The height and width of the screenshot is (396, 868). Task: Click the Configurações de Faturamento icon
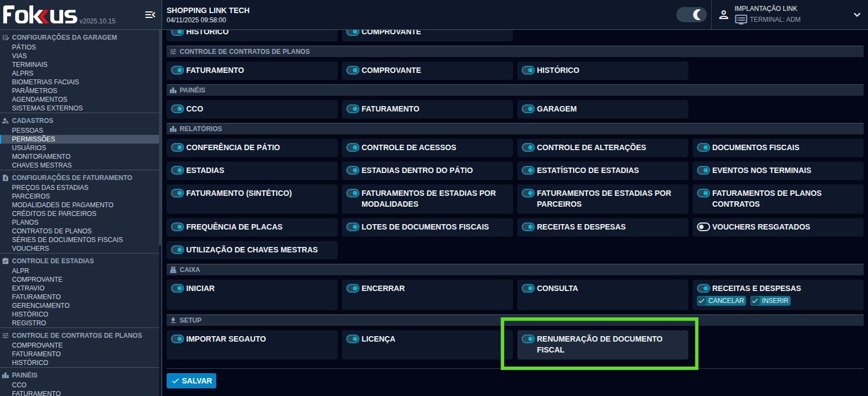pyautogui.click(x=5, y=178)
